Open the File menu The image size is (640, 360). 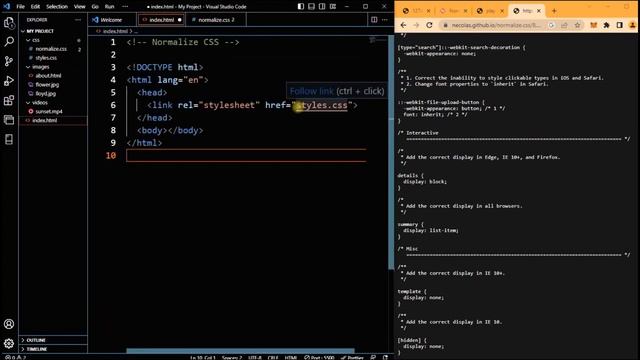20,7
